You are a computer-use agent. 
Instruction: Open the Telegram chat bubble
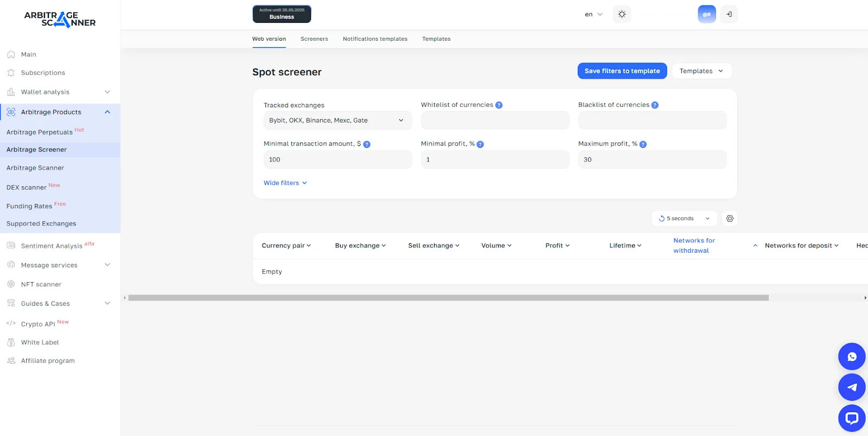852,387
